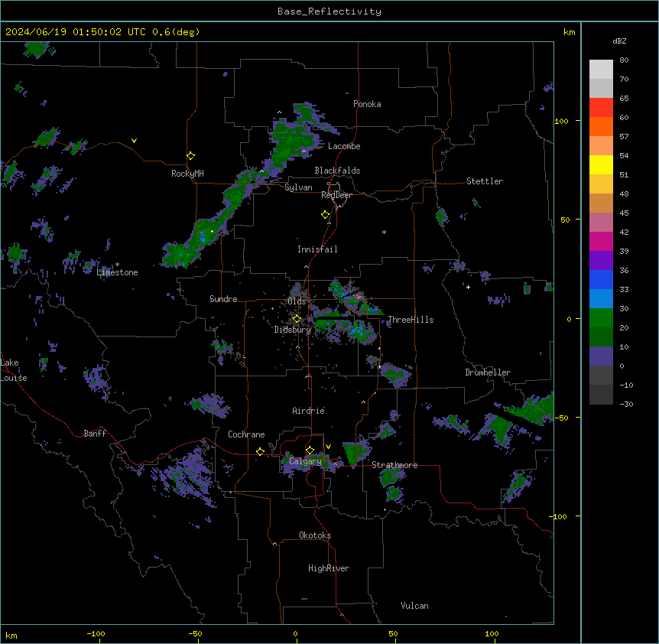Click the yellow diamond marker above the Calgary label

click(310, 450)
